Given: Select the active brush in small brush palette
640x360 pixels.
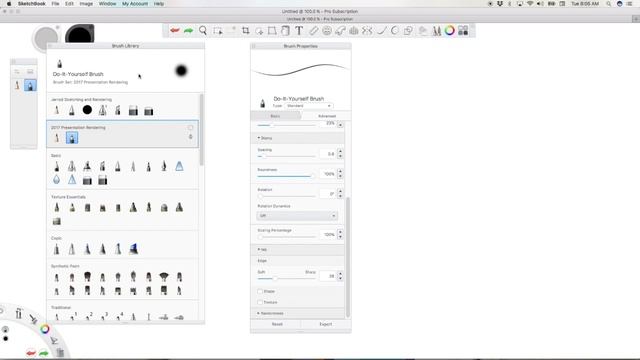Looking at the screenshot, I should pos(30,85).
